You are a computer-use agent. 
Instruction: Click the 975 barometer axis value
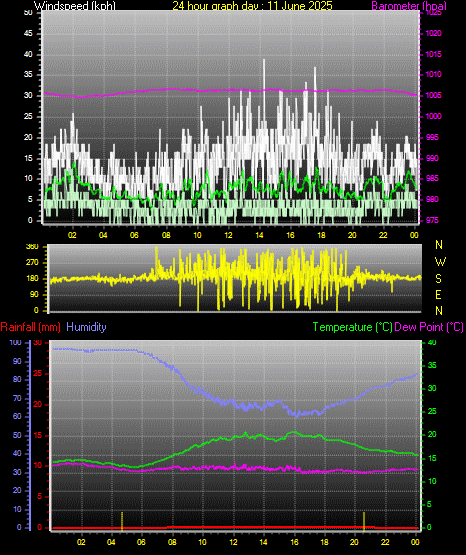point(433,220)
